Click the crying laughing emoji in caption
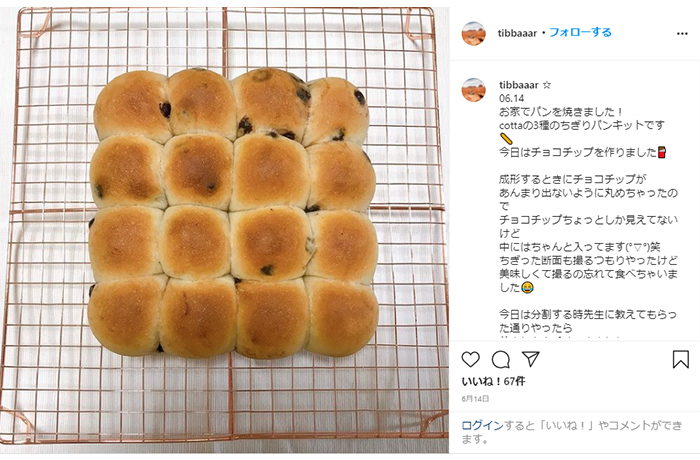Image resolution: width=700 pixels, height=460 pixels. [x=527, y=288]
